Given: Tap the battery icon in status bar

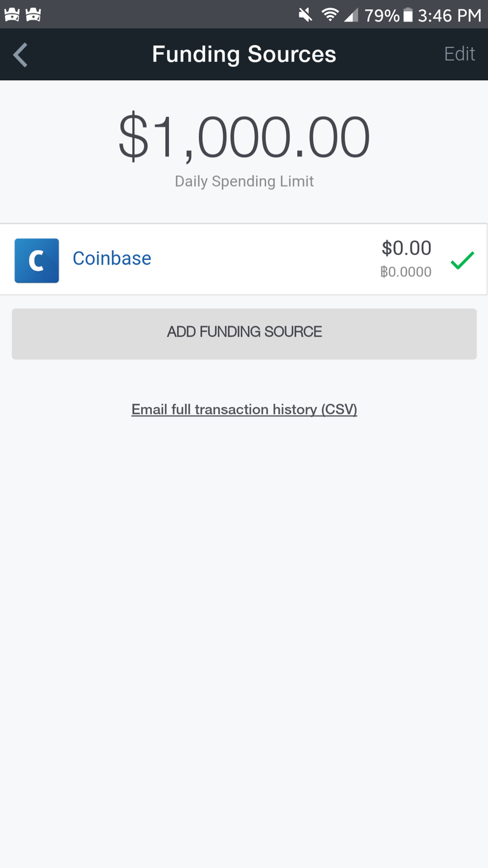Looking at the screenshot, I should pos(408,14).
